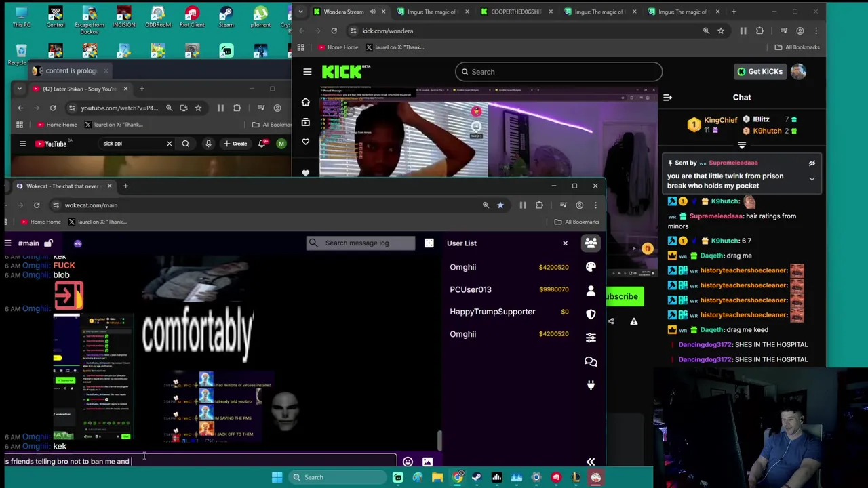The image size is (868, 488).
Task: Collapse the Kick chat panel arrow
Action: [667, 98]
